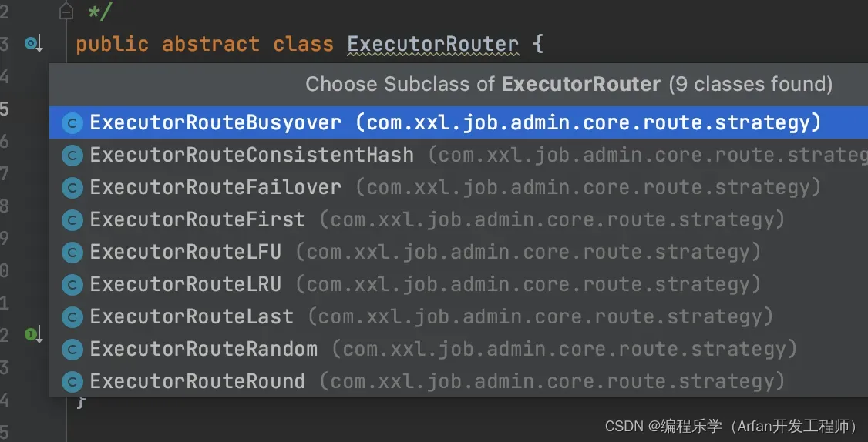Viewport: 868px width, 442px height.
Task: Click the class icon beside ExecutorRouteRandom
Action: click(72, 349)
